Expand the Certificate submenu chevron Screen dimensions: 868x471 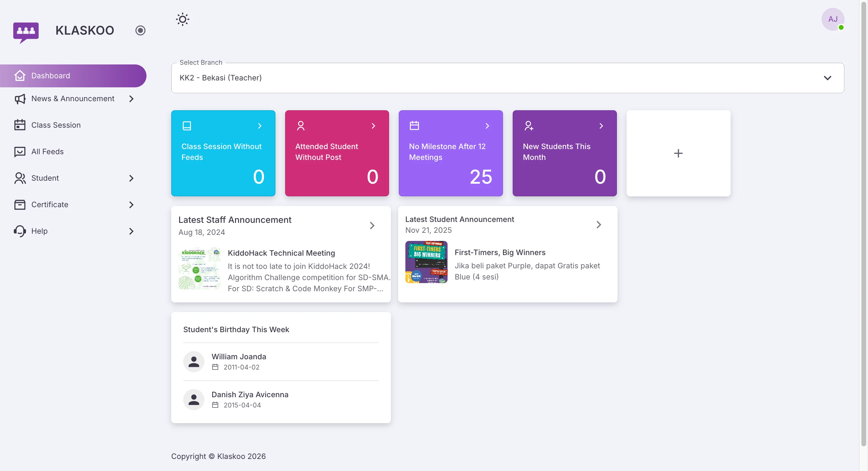(131, 205)
